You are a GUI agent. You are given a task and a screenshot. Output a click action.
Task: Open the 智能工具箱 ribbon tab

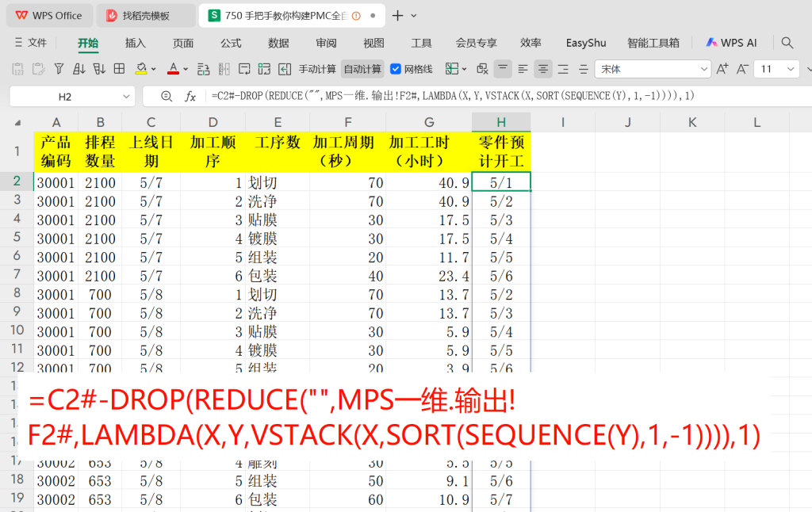[653, 43]
